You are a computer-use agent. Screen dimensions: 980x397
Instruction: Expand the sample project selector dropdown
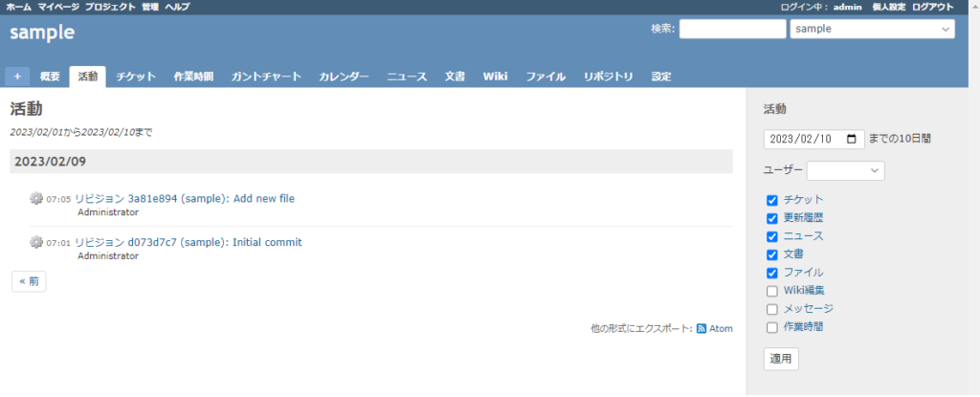point(872,29)
